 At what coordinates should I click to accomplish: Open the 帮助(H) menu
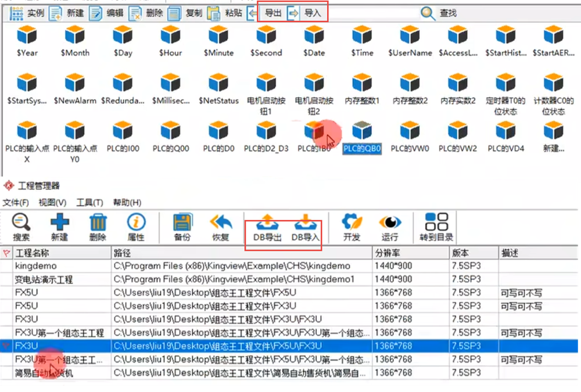tap(127, 203)
